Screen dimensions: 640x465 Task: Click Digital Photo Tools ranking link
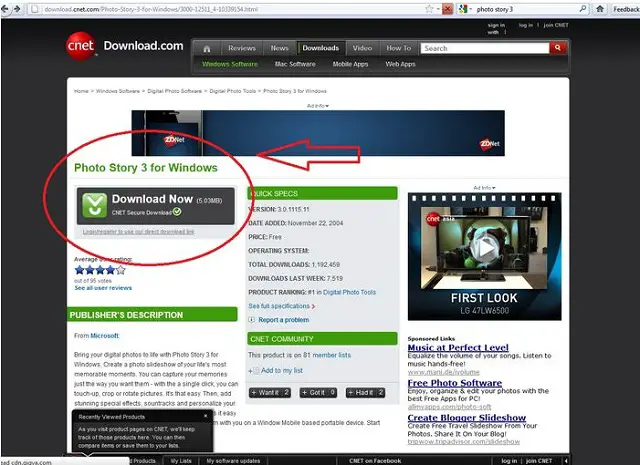349,292
